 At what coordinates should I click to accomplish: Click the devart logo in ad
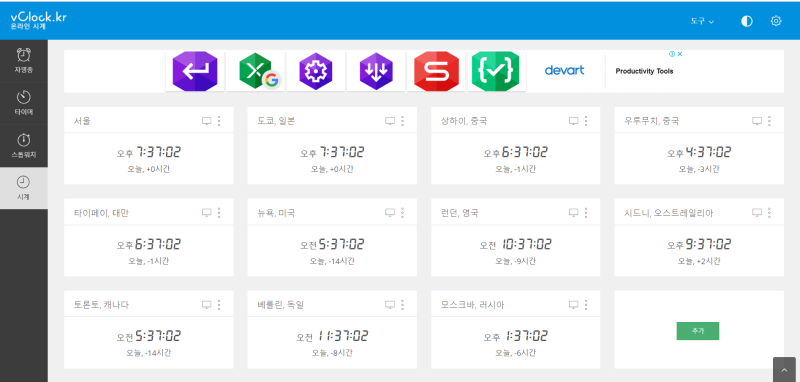(564, 70)
